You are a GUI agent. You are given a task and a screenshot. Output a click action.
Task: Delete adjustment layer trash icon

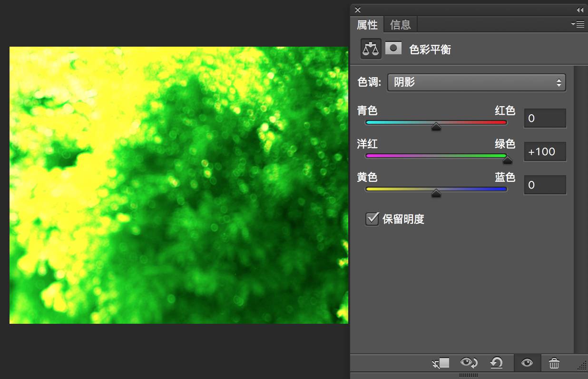(554, 363)
